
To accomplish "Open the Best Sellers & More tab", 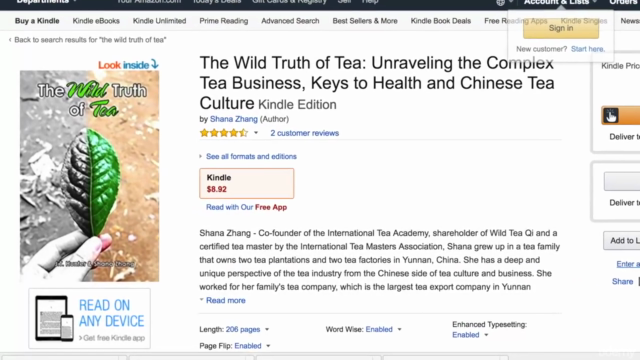I will pyautogui.click(x=365, y=21).
